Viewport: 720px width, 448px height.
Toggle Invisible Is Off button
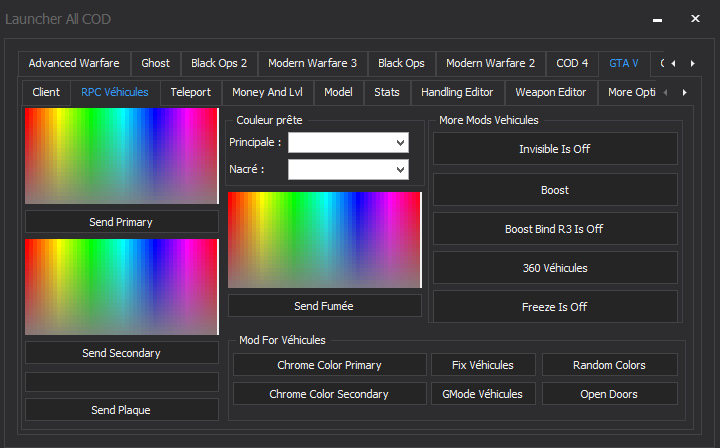point(555,149)
